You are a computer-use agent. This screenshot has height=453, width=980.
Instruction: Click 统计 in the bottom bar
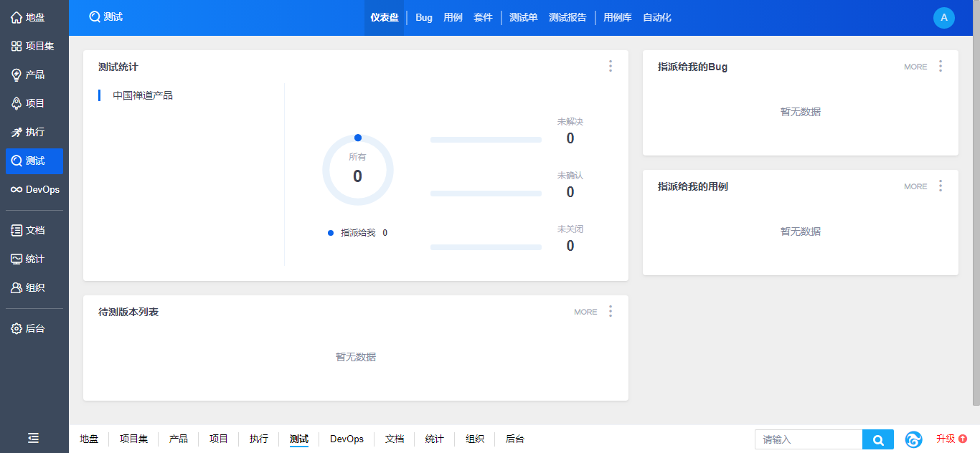435,439
